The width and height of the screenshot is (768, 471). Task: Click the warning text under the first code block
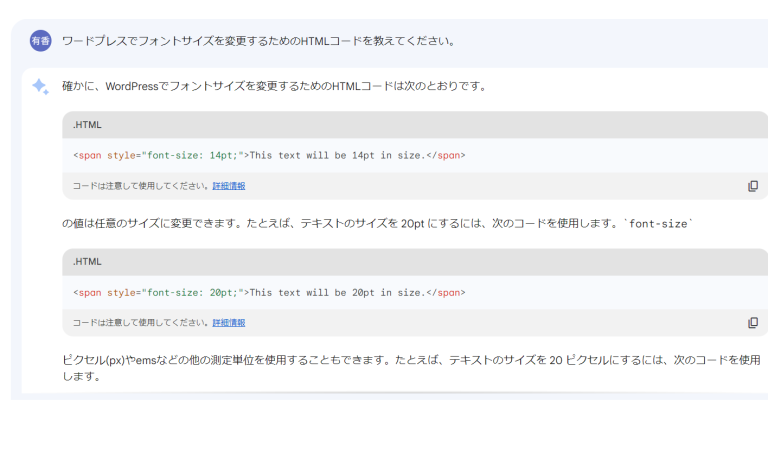141,186
